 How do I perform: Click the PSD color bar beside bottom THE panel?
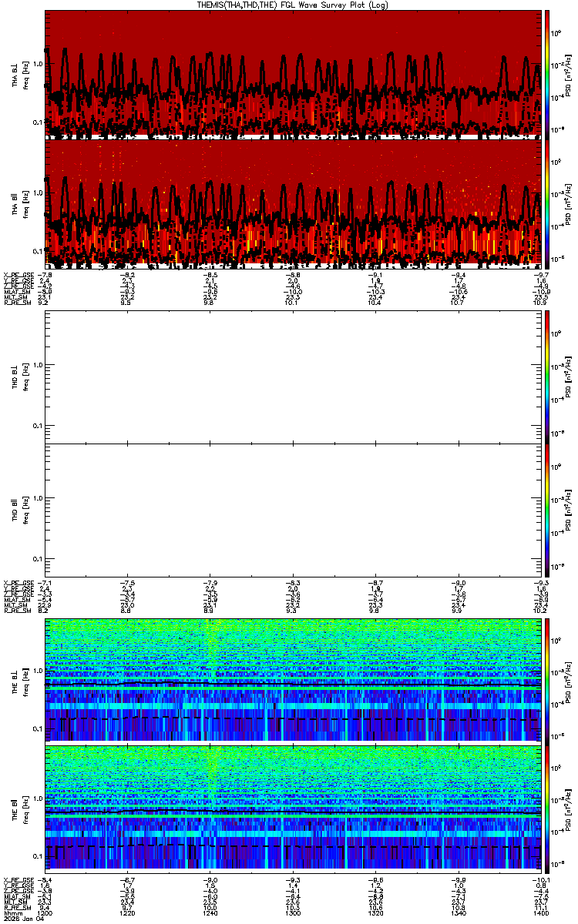pos(548,810)
